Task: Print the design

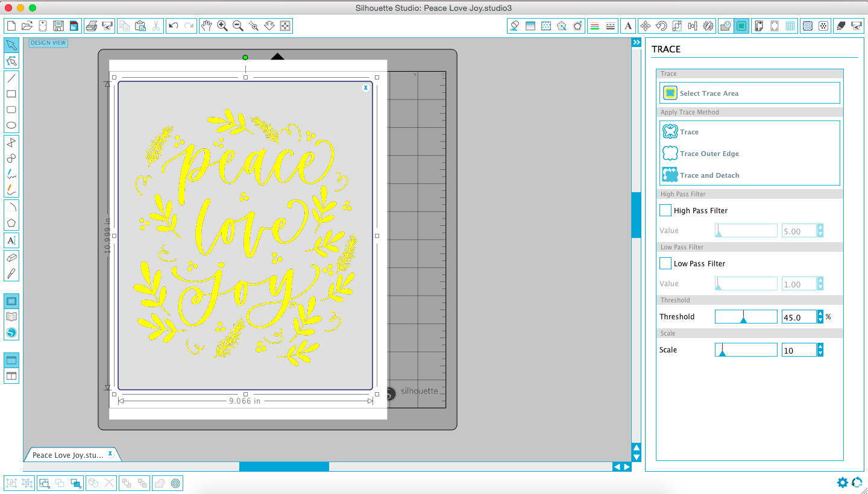Action: [x=92, y=26]
